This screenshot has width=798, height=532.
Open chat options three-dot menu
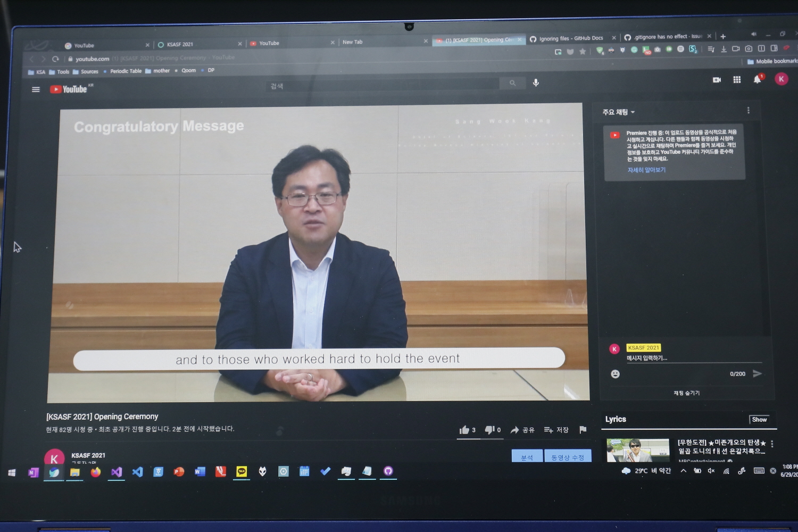748,110
